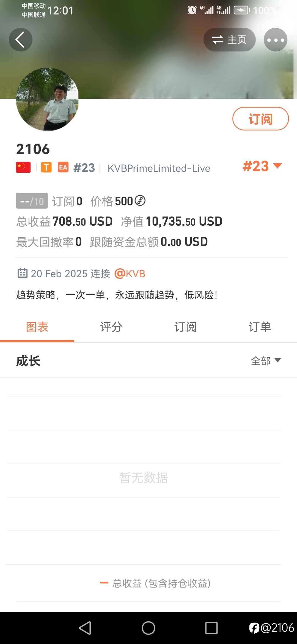Screen dimensions: 297x644
Task: Go to the 订阅 tab
Action: (x=186, y=327)
